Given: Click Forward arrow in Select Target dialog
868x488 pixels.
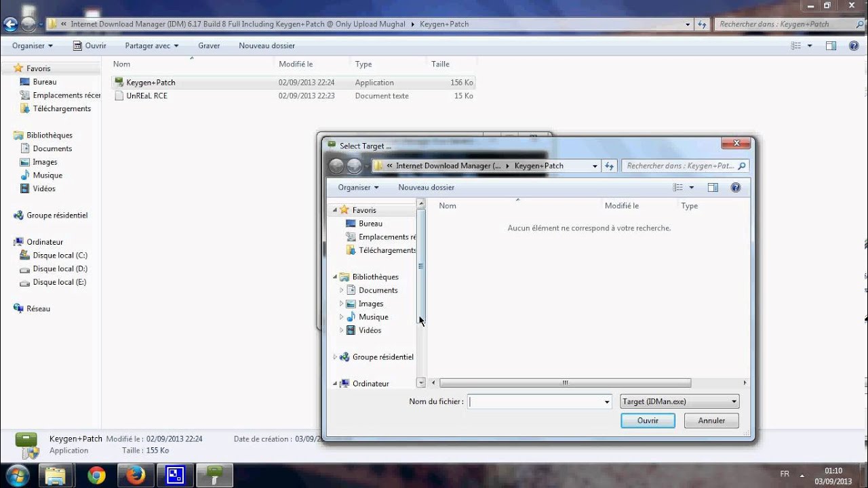Looking at the screenshot, I should (355, 166).
